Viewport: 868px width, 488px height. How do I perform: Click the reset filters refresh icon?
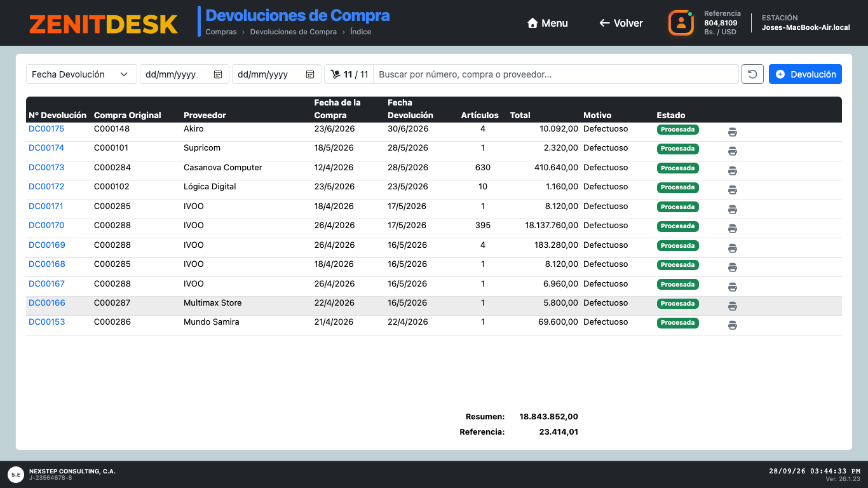[x=752, y=74]
